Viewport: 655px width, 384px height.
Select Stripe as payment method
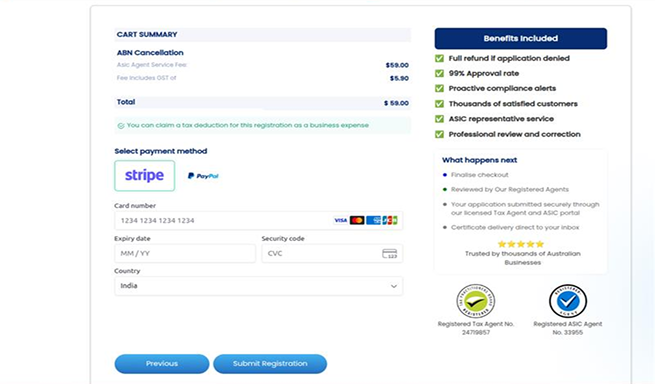tap(145, 175)
